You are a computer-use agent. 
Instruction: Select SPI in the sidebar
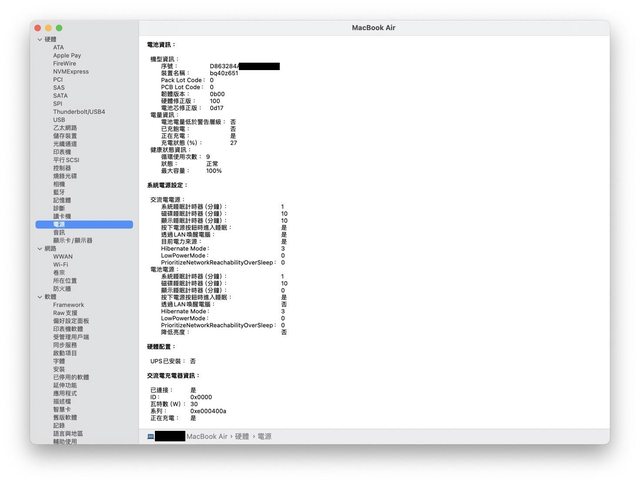tap(58, 104)
